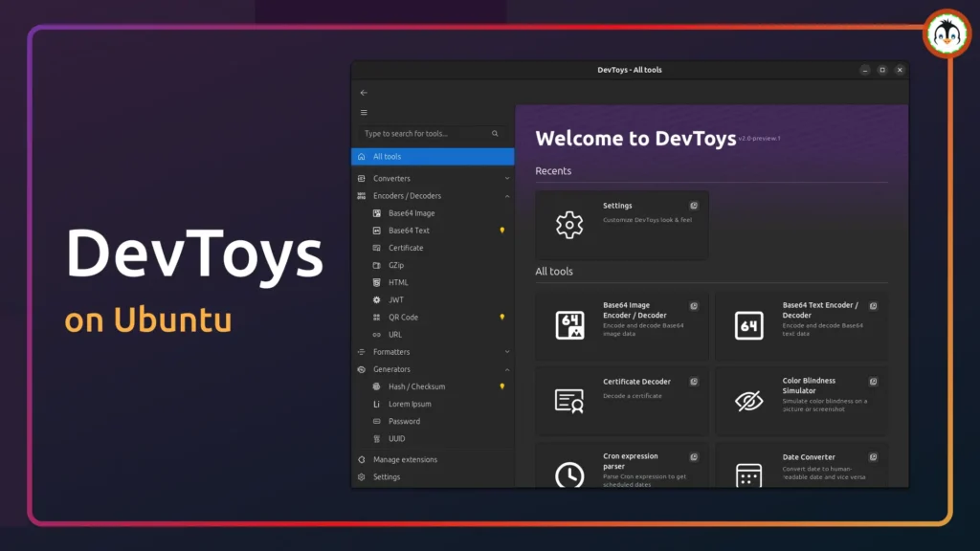Open the Base64 Text Encoder tile icon
The height and width of the screenshot is (551, 980).
point(748,325)
